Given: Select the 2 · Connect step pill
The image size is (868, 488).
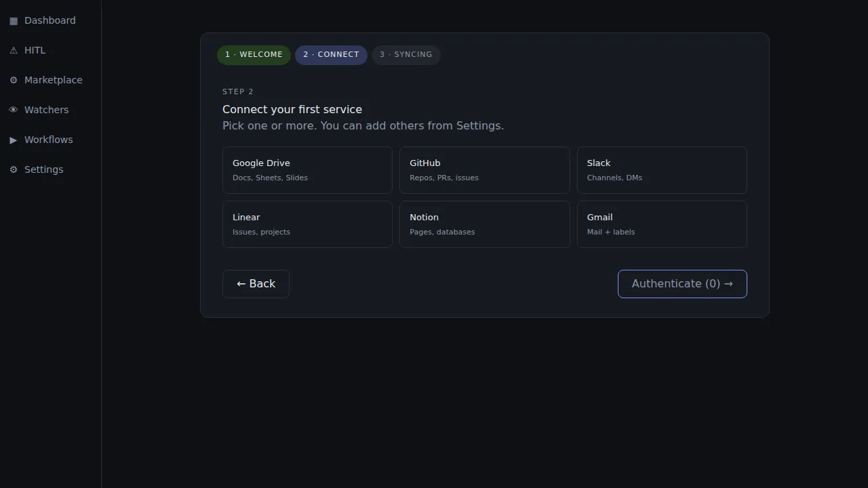Looking at the screenshot, I should point(331,55).
